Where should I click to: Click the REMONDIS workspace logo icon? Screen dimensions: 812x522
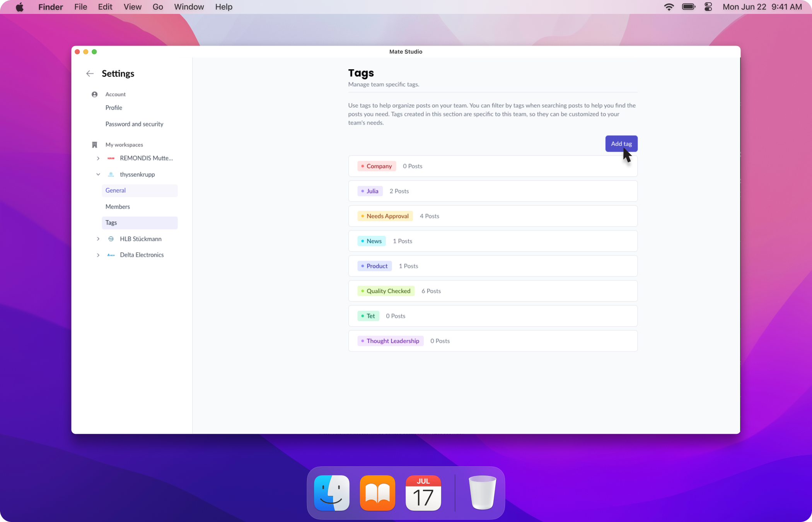click(x=111, y=158)
